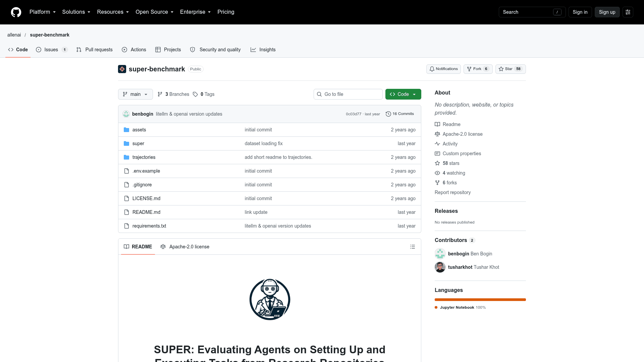Expand the main branch dropdown
The width and height of the screenshot is (644, 362).
(136, 94)
